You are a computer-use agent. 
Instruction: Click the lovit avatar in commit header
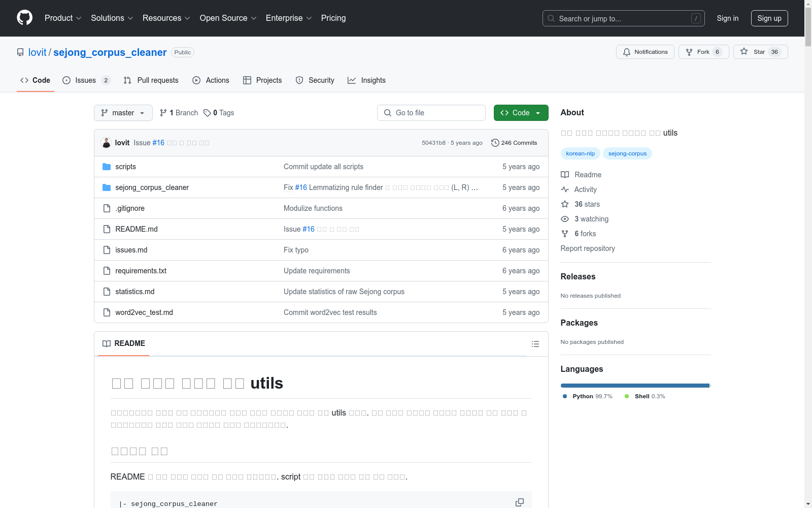[106, 143]
